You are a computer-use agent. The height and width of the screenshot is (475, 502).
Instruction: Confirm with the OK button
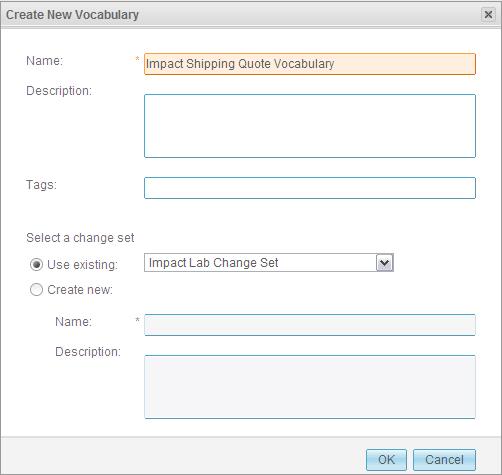386,460
